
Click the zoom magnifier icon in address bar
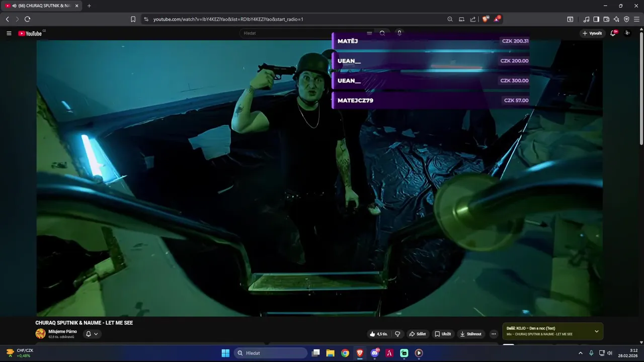click(x=450, y=19)
